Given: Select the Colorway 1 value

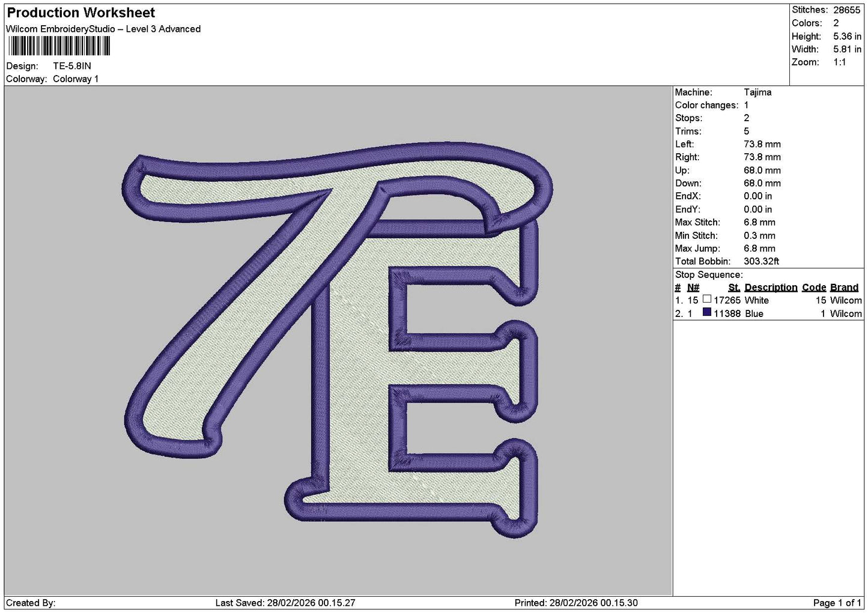Looking at the screenshot, I should tap(76, 79).
